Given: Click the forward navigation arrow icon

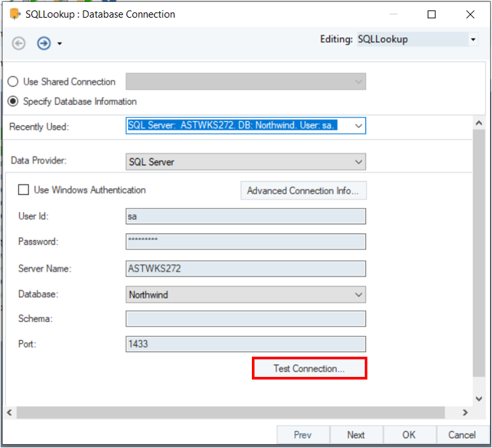Looking at the screenshot, I should (44, 43).
